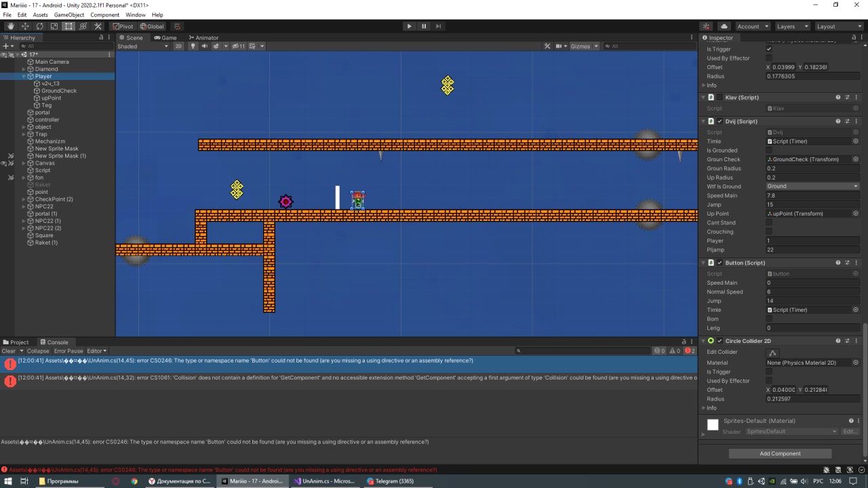
Task: Open Console Editor dropdown
Action: point(96,351)
